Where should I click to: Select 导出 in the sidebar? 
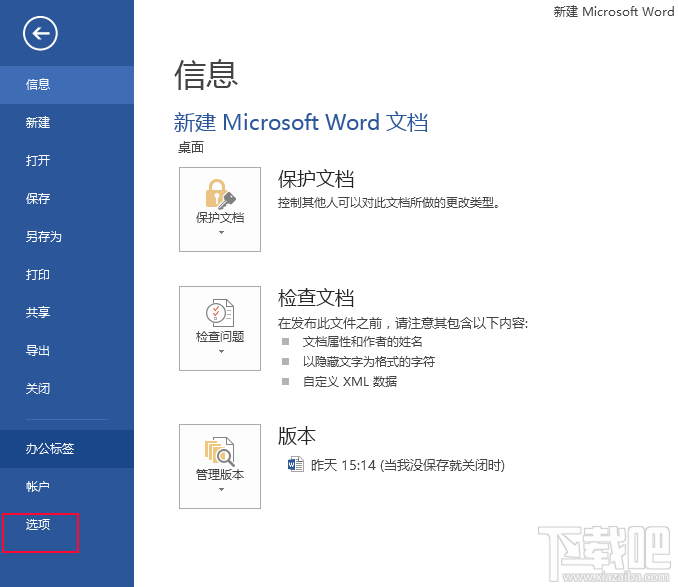(x=67, y=351)
